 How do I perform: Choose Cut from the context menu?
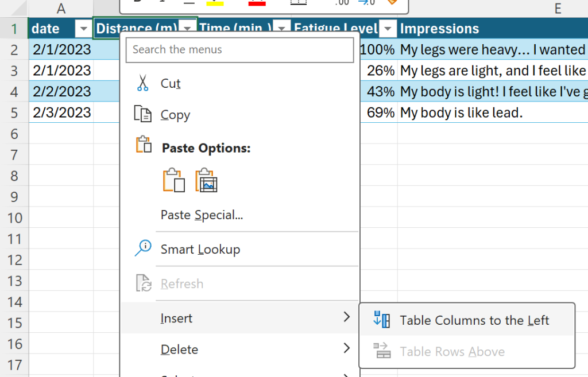[x=240, y=83]
